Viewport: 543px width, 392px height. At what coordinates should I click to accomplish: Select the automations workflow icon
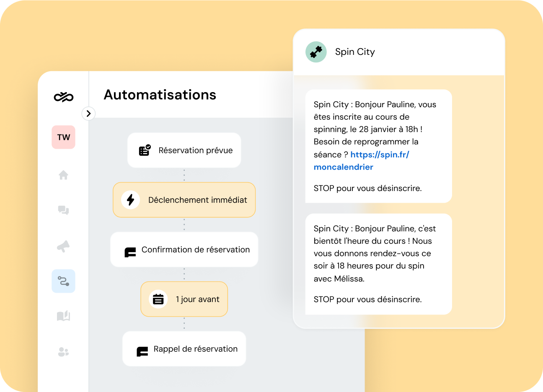(64, 281)
